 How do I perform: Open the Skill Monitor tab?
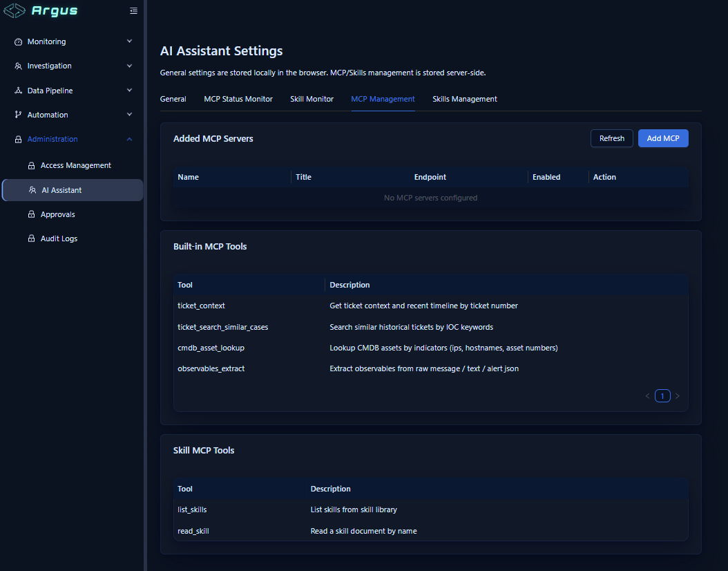click(312, 99)
